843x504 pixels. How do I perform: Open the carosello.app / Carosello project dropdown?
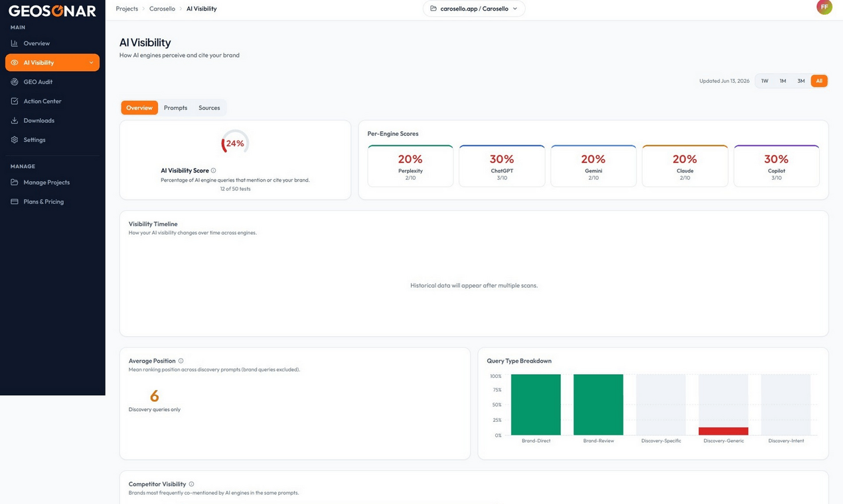click(474, 9)
